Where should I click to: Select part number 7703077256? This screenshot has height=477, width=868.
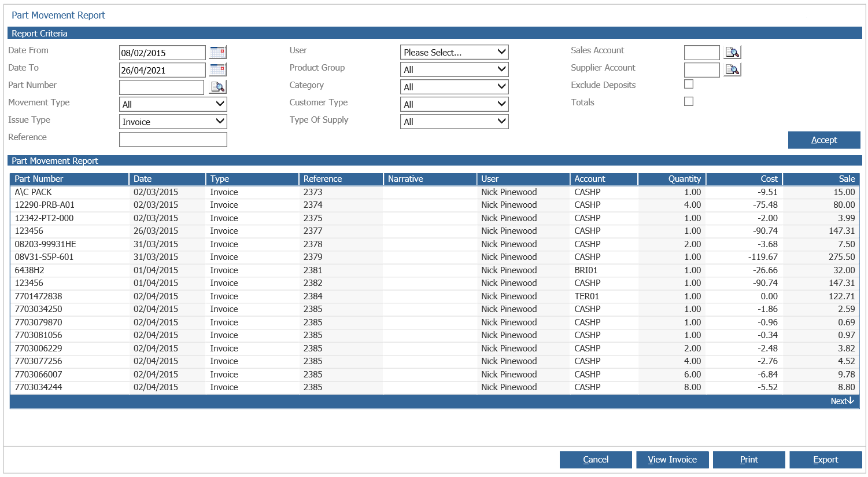[38, 361]
